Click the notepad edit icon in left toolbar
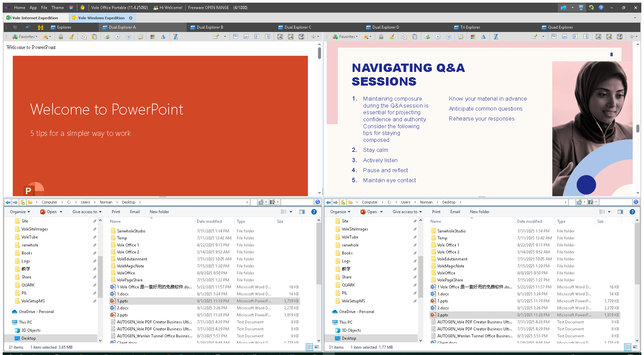 140,37
